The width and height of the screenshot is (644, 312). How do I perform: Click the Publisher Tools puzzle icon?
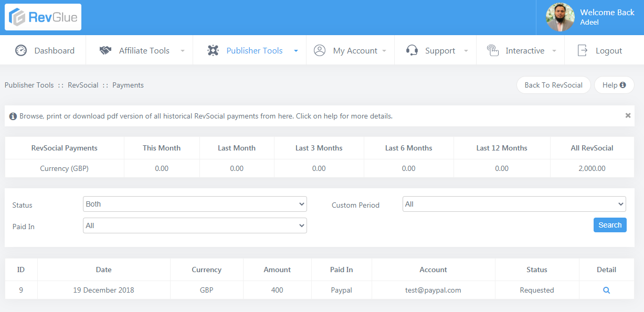pyautogui.click(x=213, y=50)
